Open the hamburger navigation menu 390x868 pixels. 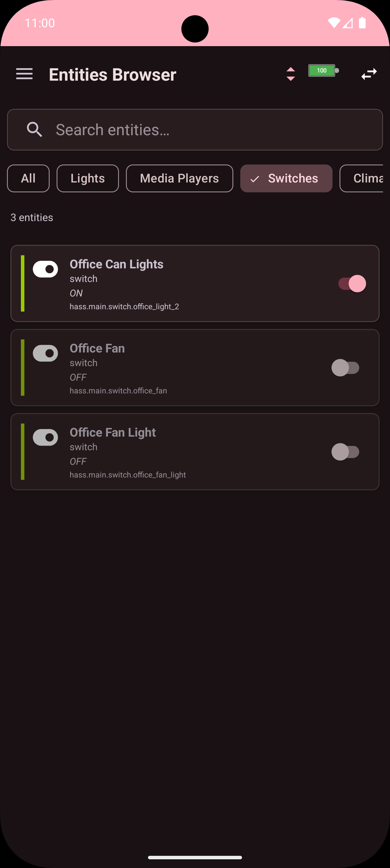24,74
